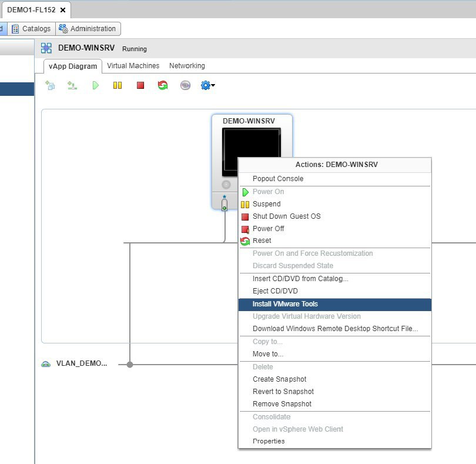Viewport: 476px width, 464px height.
Task: Select Insert CD/DVD from Catalog...
Action: pos(335,279)
